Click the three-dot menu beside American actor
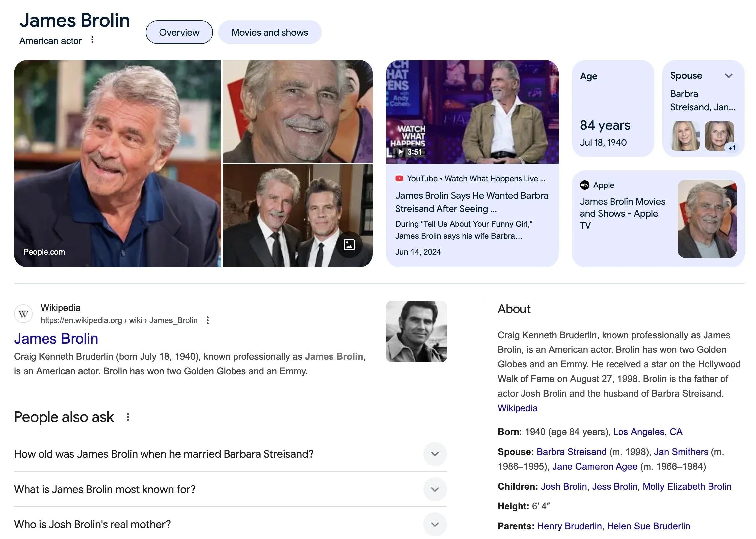 (92, 40)
